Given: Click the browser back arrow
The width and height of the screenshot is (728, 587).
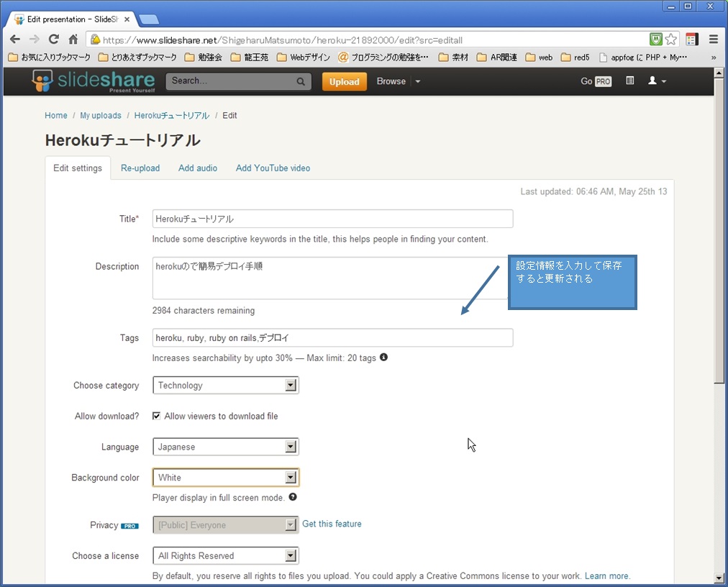Looking at the screenshot, I should (15, 40).
